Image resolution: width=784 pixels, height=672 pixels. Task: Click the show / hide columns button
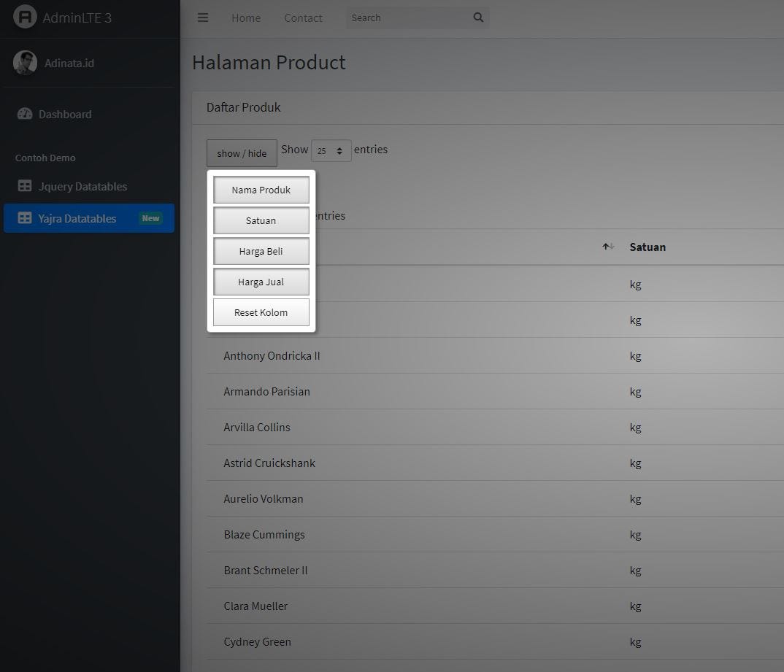tap(242, 153)
